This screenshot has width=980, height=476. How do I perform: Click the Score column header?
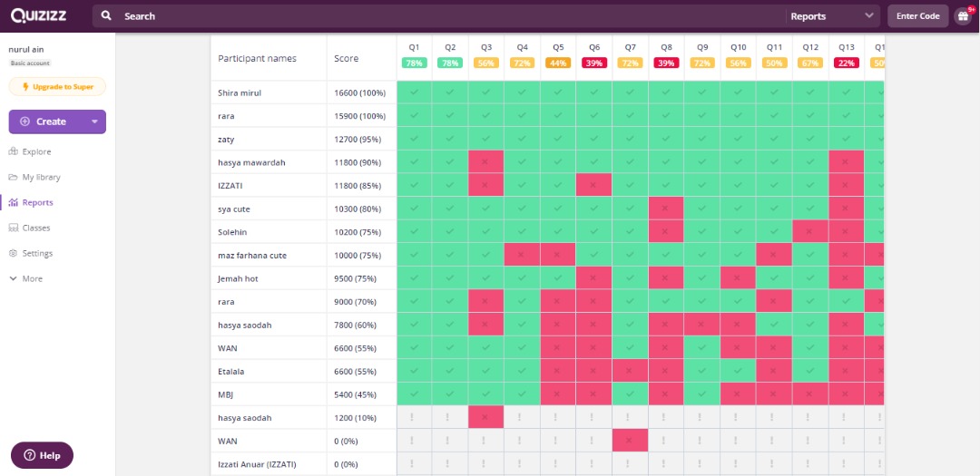(x=346, y=58)
